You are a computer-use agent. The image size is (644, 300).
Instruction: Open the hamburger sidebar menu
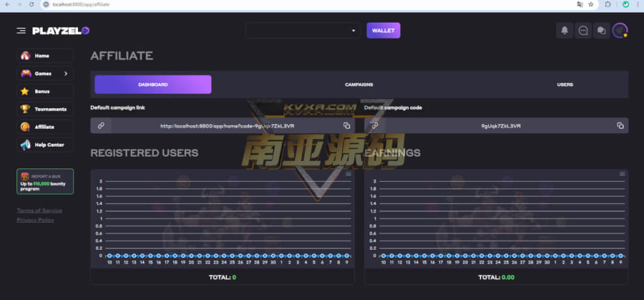[21, 31]
